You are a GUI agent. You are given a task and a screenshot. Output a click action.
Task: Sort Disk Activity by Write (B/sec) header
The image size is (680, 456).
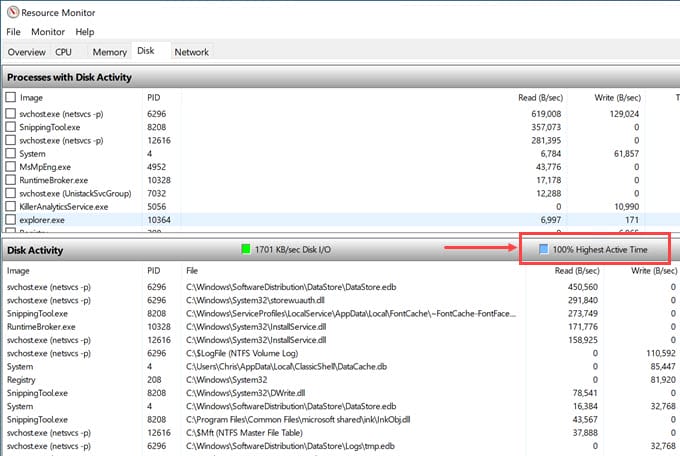654,270
